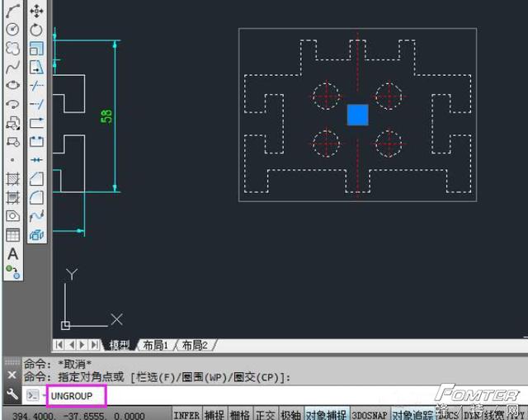The height and width of the screenshot is (420, 528).
Task: Select the Arc drawing tool
Action: click(13, 10)
